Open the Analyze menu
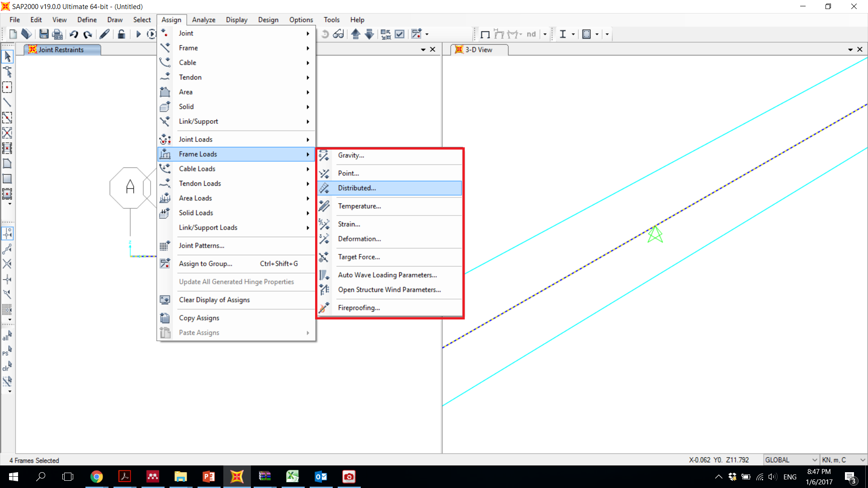 pyautogui.click(x=203, y=20)
